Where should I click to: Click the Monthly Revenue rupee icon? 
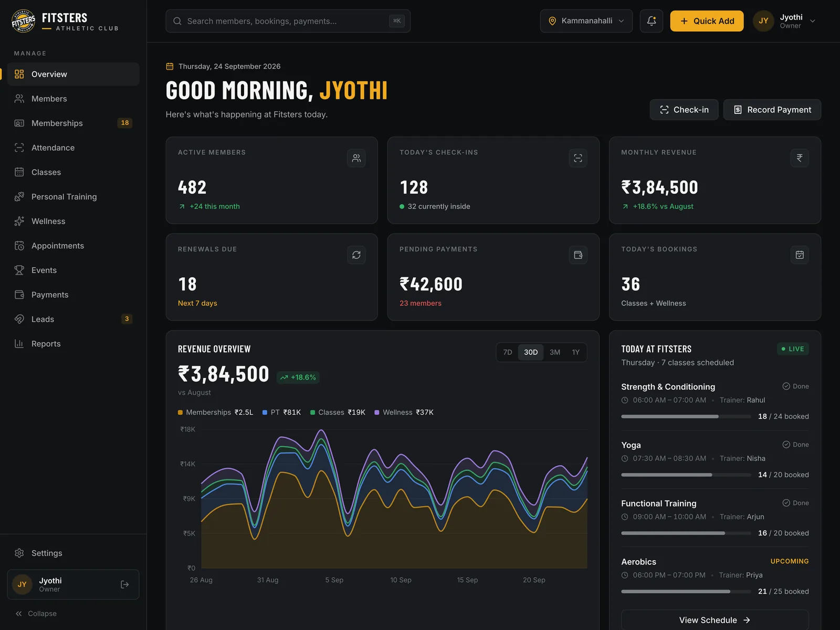(800, 158)
